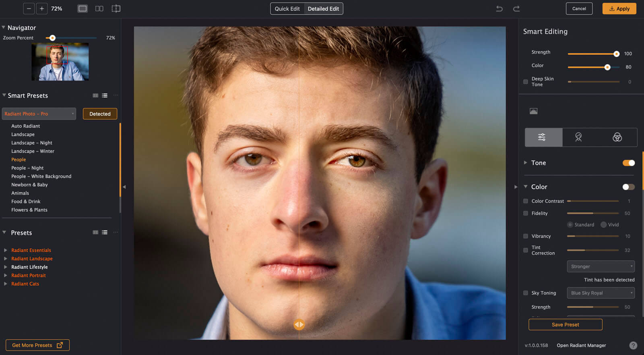The width and height of the screenshot is (644, 355).
Task: Switch to side-by-side compare view
Action: coord(99,8)
